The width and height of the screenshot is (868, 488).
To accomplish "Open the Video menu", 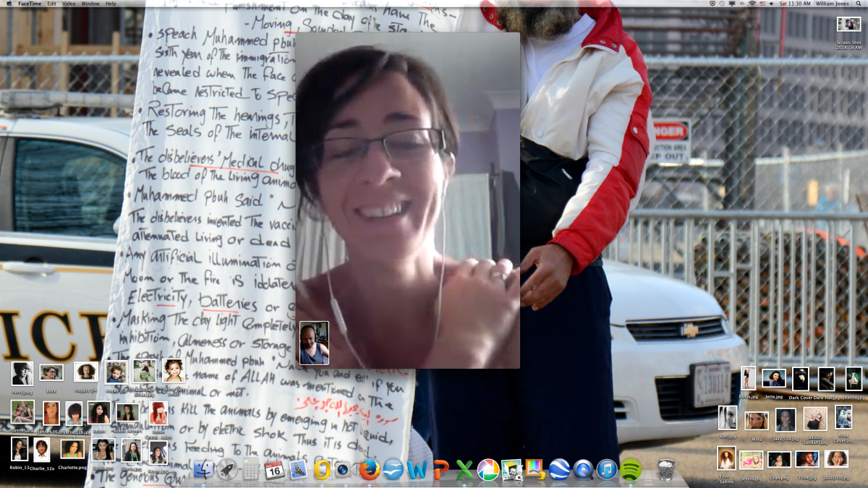I will coord(69,4).
